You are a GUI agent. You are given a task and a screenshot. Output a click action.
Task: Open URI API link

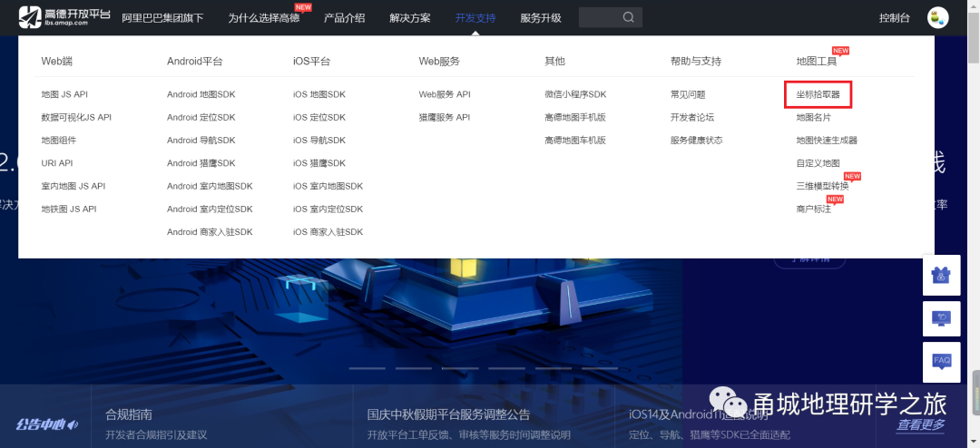click(57, 163)
